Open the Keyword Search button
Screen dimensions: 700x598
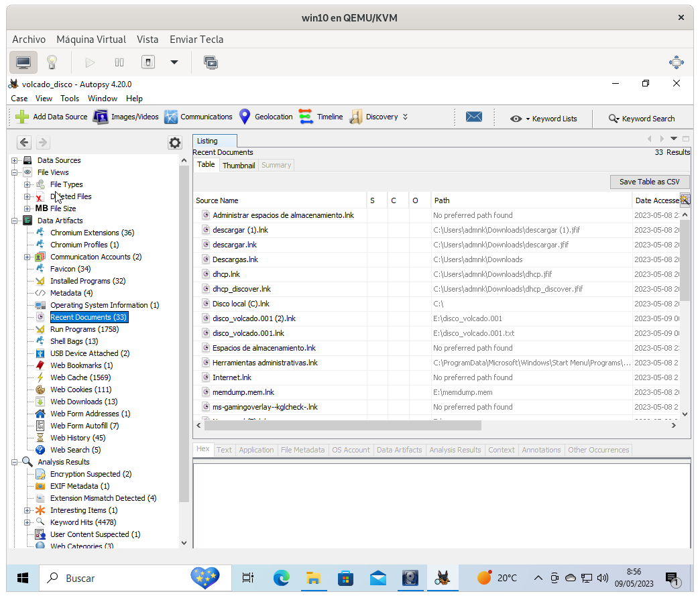pyautogui.click(x=642, y=119)
